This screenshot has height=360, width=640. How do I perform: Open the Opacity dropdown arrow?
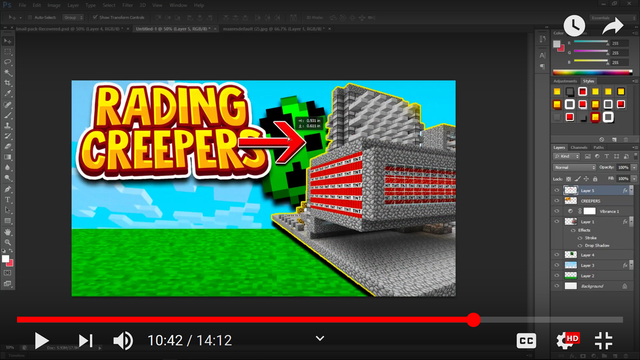634,167
